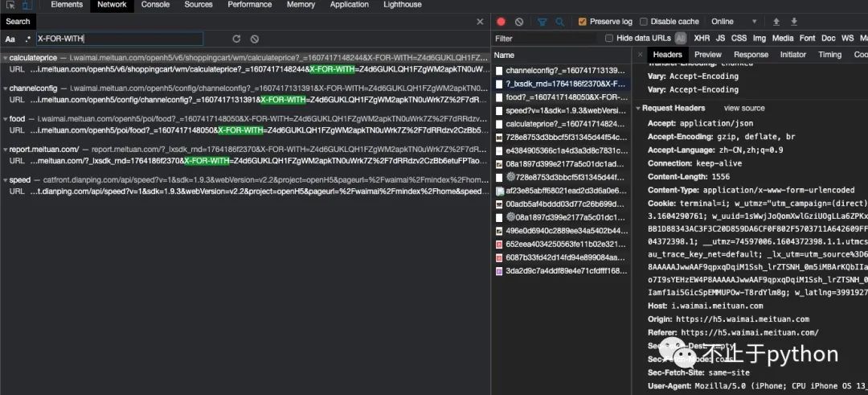Refresh search results in Search panel
The height and width of the screenshot is (395, 868).
coord(236,39)
